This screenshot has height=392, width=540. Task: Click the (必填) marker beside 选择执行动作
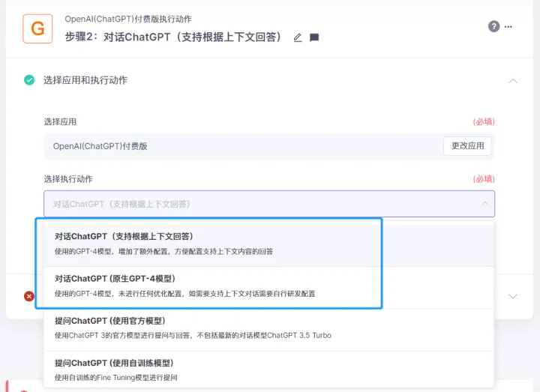coord(484,179)
